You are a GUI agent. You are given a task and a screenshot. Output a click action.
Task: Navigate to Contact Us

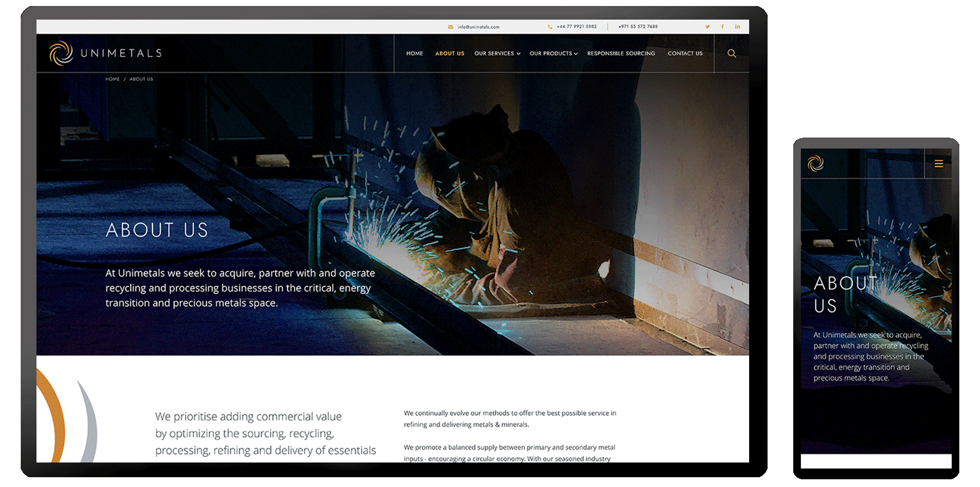pyautogui.click(x=685, y=53)
